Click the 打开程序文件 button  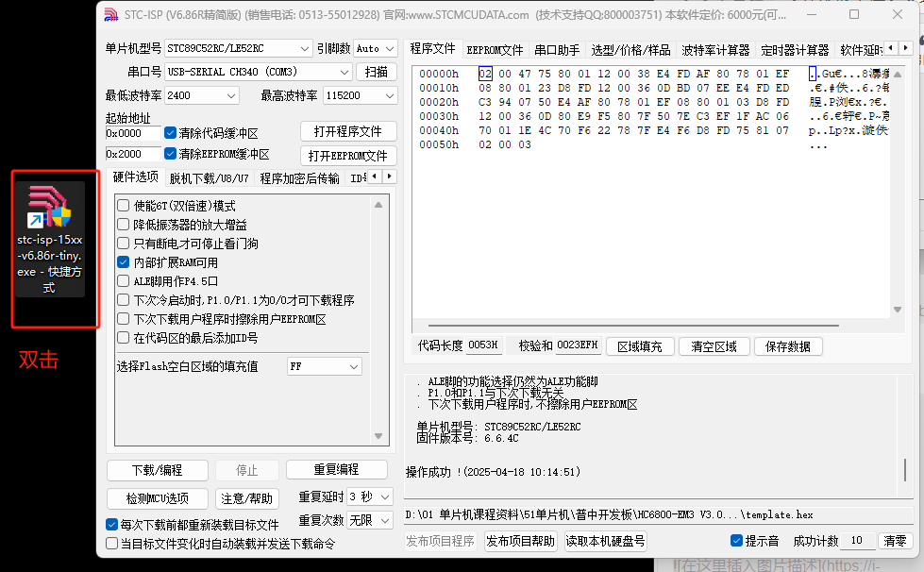pos(348,131)
